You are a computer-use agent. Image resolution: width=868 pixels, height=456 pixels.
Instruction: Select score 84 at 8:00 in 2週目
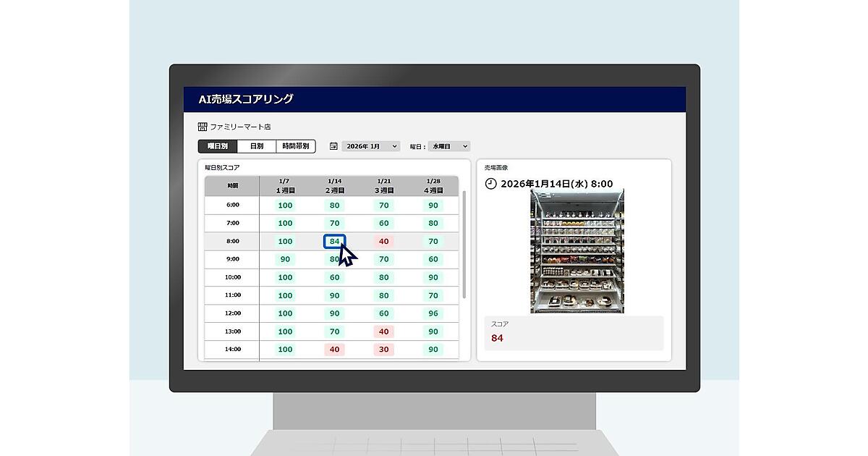point(334,241)
